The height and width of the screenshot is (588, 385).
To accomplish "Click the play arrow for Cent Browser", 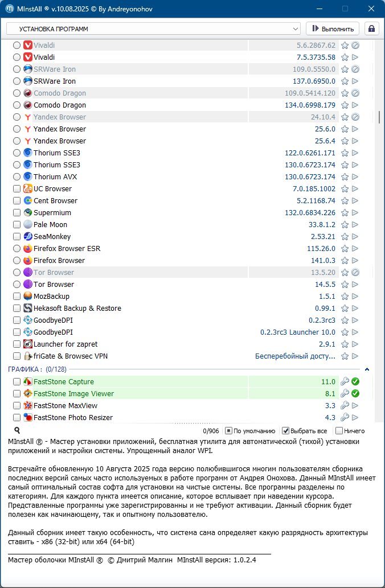I will [x=355, y=200].
